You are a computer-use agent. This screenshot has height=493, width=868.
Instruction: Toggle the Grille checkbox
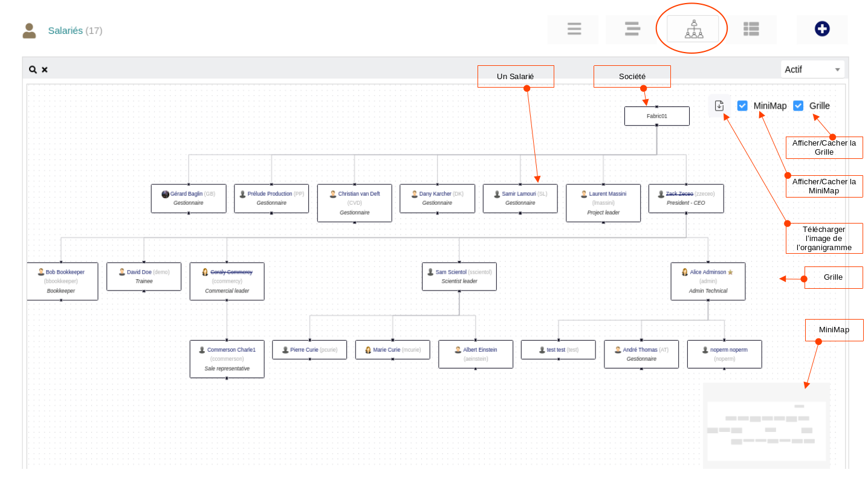[x=798, y=106]
